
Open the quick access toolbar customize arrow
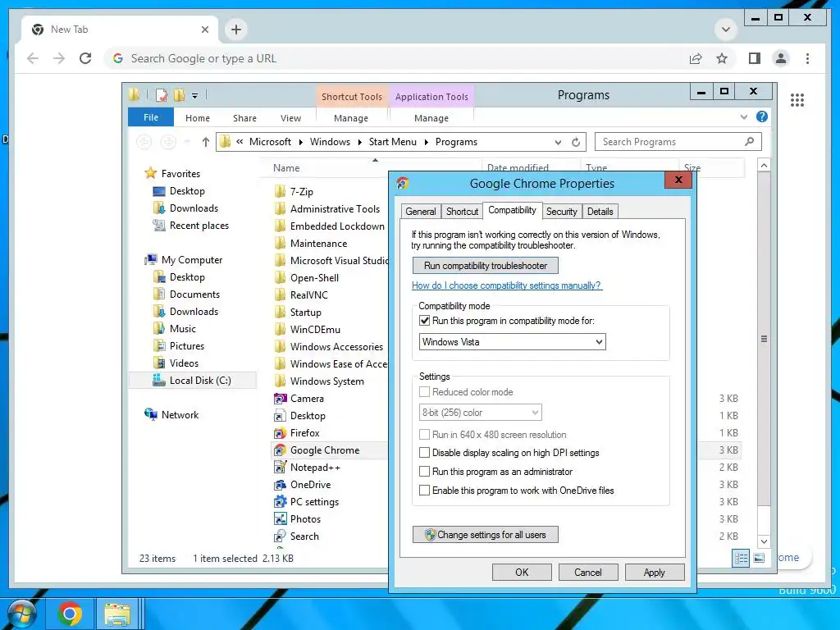click(194, 96)
